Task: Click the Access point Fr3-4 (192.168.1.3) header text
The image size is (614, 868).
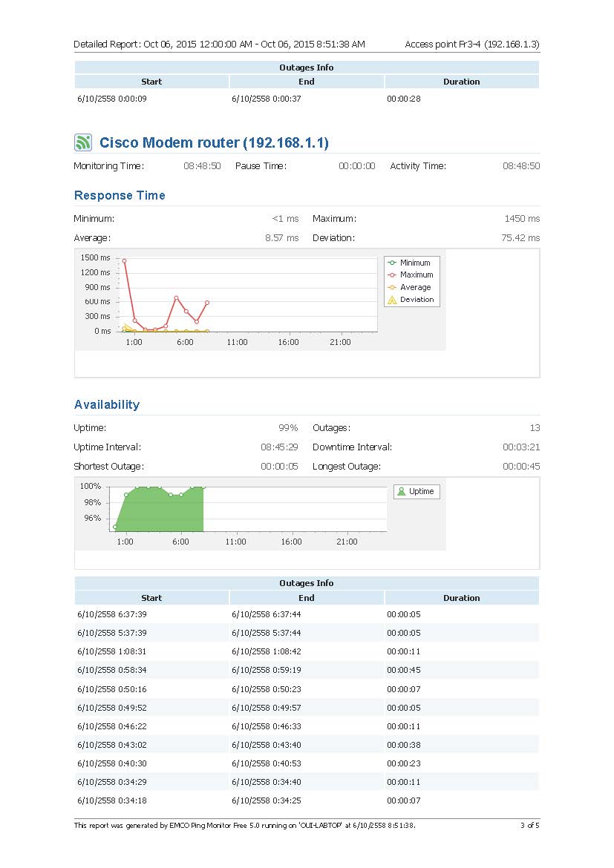Action: [472, 45]
